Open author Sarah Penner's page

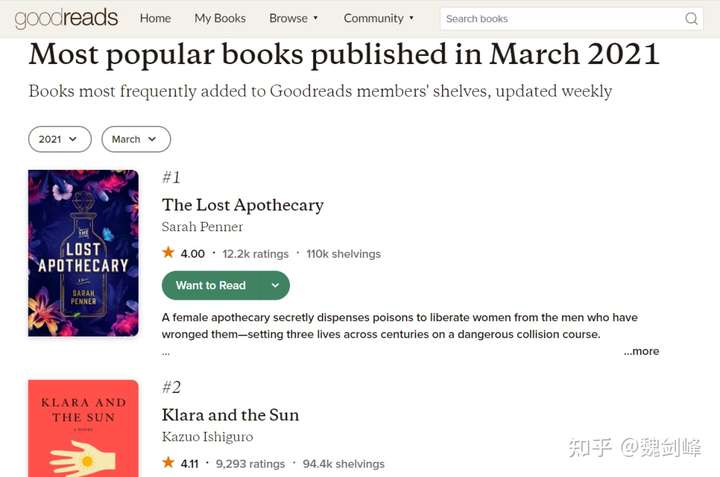pyautogui.click(x=202, y=227)
